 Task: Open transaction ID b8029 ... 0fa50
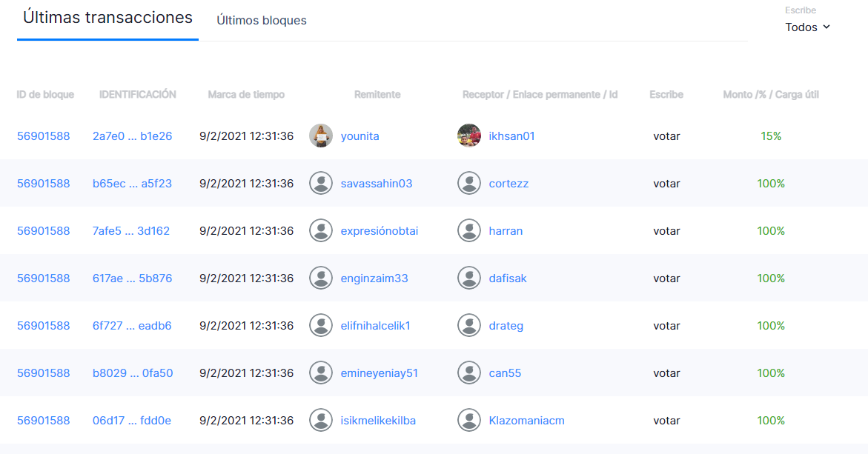[133, 373]
